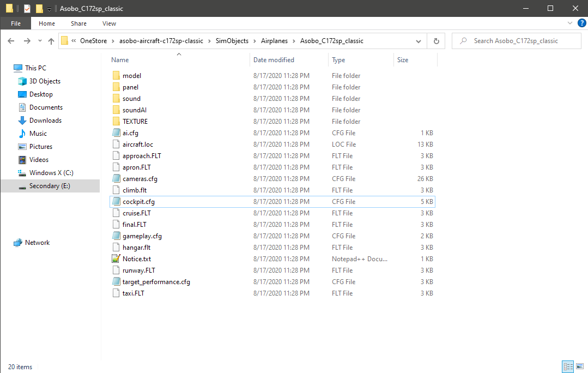The height and width of the screenshot is (373, 588).
Task: Select the apron.FLT file name
Action: pos(136,167)
